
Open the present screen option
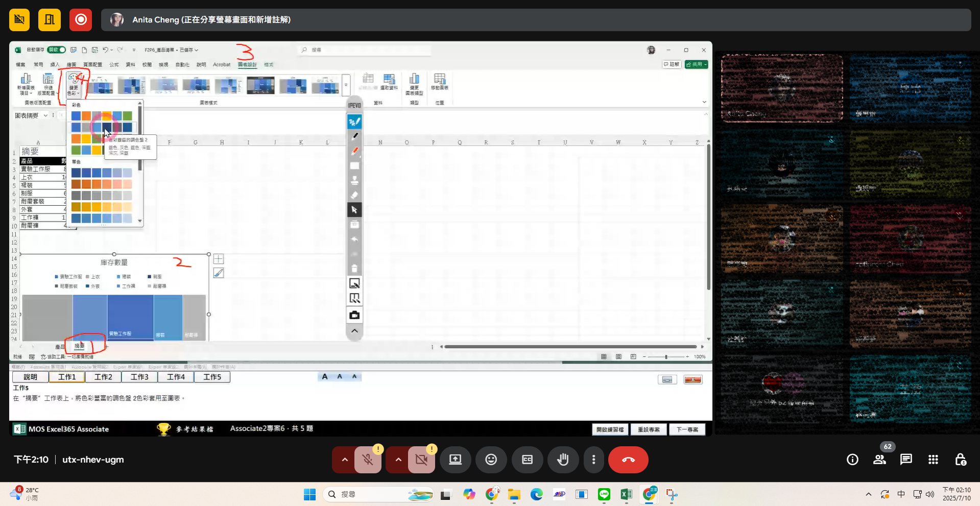tap(455, 460)
